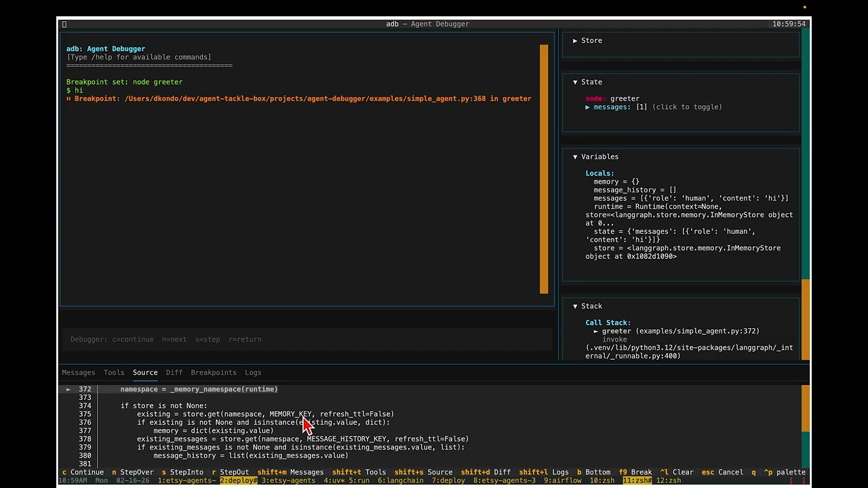The width and height of the screenshot is (868, 488).
Task: Expand the Store panel triangle
Action: point(575,41)
